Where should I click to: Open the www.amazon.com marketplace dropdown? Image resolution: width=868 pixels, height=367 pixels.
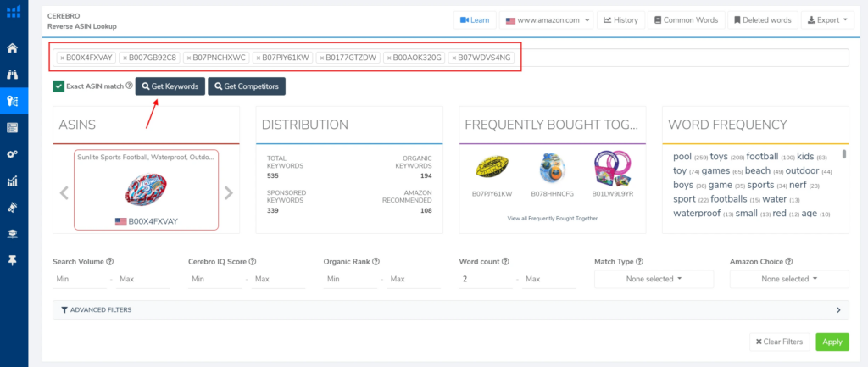click(x=547, y=20)
